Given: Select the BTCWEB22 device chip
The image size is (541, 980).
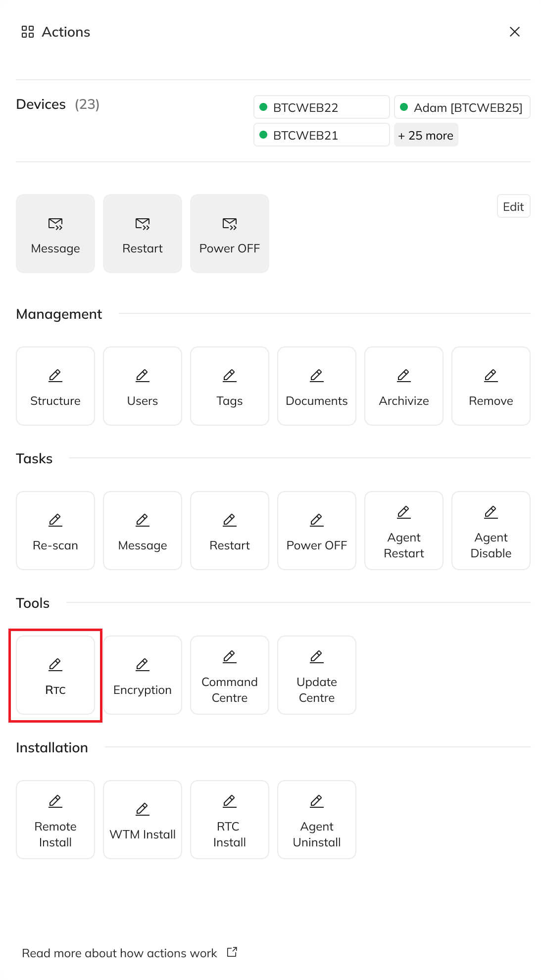Looking at the screenshot, I should click(321, 107).
